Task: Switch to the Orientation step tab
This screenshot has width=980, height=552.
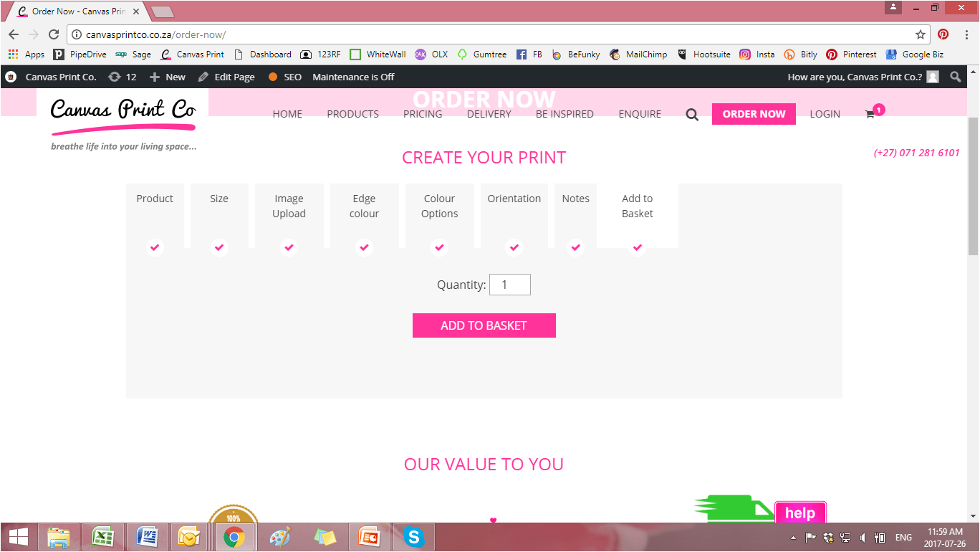Action: coord(514,216)
